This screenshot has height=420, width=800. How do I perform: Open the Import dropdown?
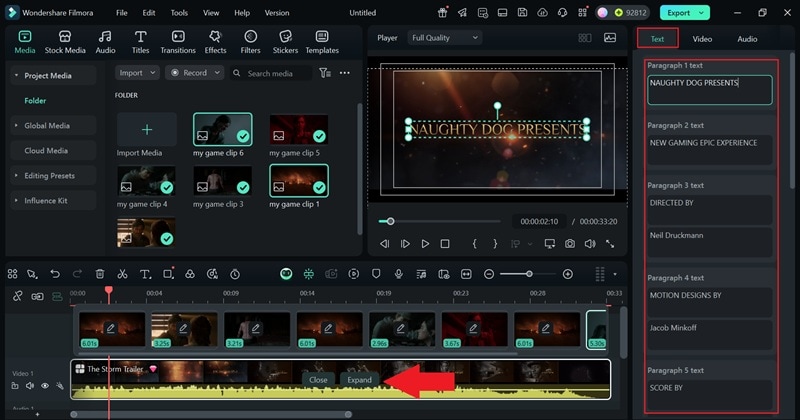(x=137, y=73)
